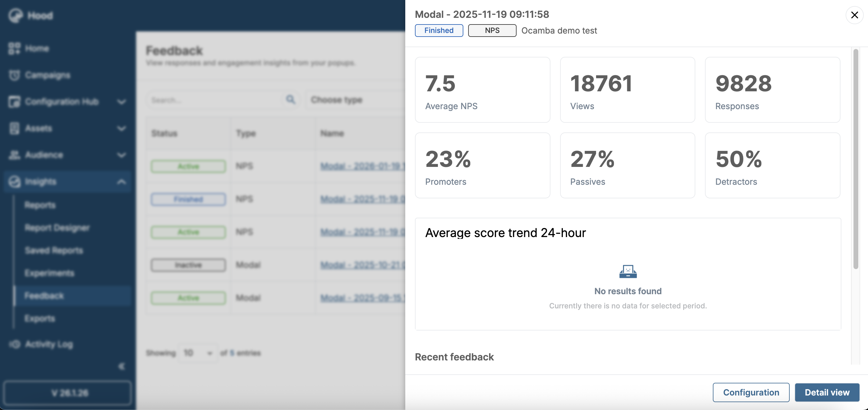868x410 pixels.
Task: Expand the Assets menu chevron
Action: click(121, 129)
